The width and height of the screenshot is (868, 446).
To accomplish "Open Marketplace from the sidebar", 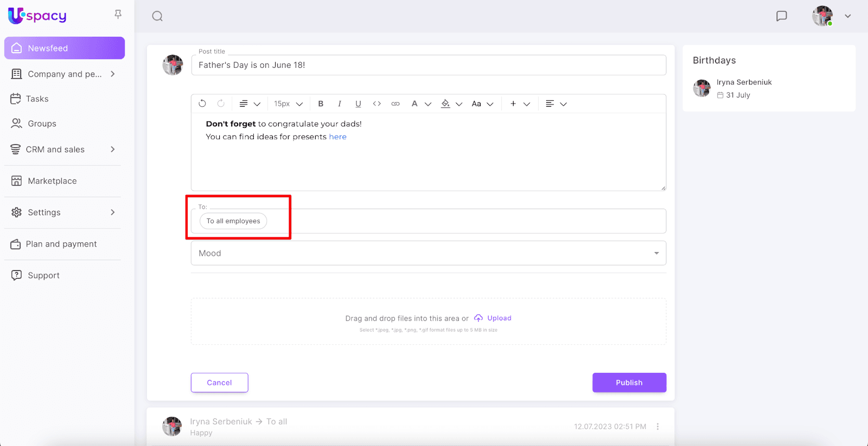I will [52, 181].
